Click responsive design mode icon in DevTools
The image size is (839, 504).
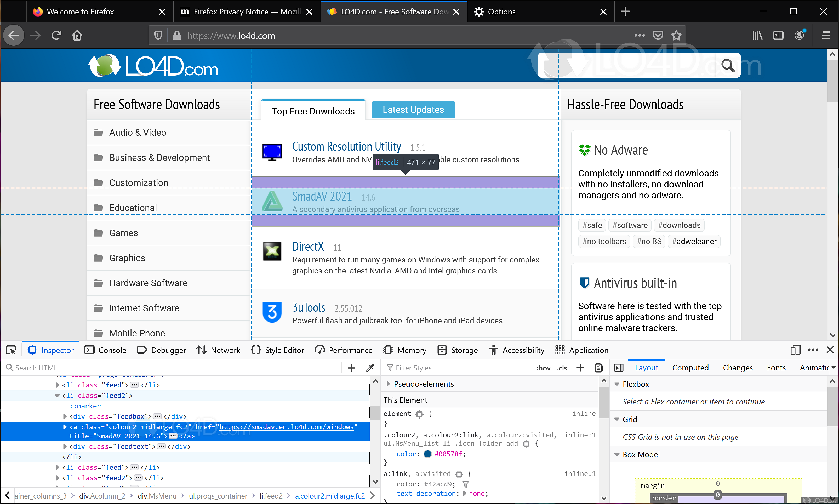coord(795,350)
